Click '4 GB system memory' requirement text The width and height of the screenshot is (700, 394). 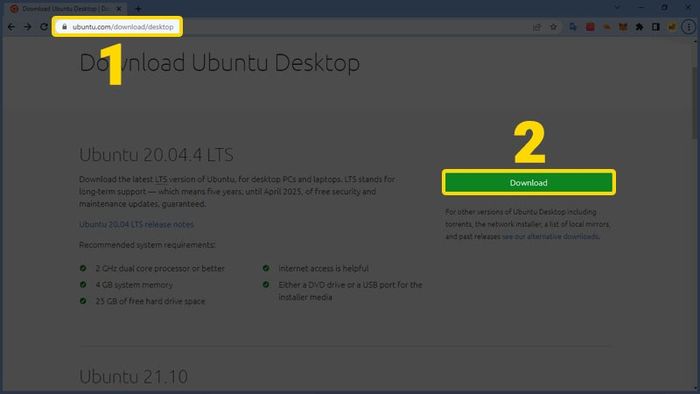[134, 285]
